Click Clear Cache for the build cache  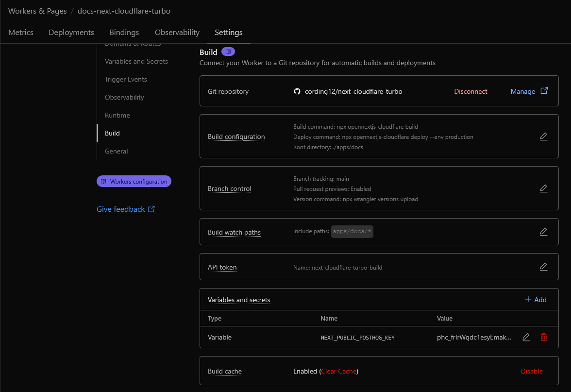coord(339,371)
